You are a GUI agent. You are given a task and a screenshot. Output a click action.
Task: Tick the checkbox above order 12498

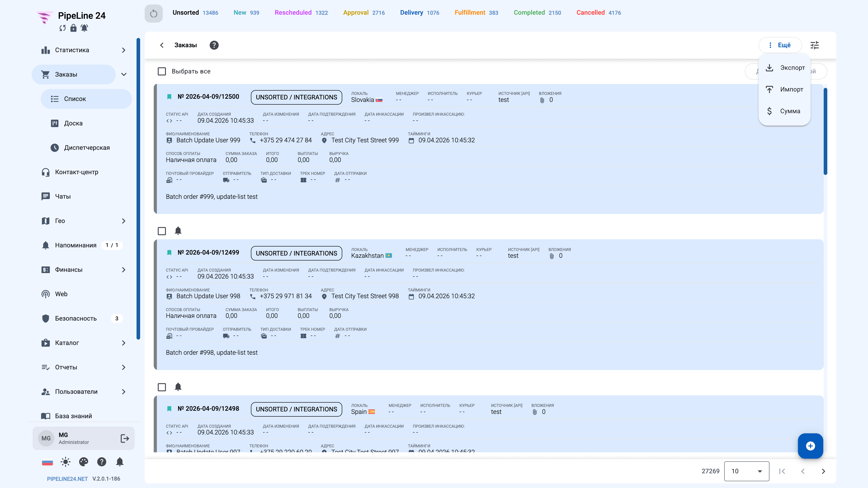[x=162, y=387]
